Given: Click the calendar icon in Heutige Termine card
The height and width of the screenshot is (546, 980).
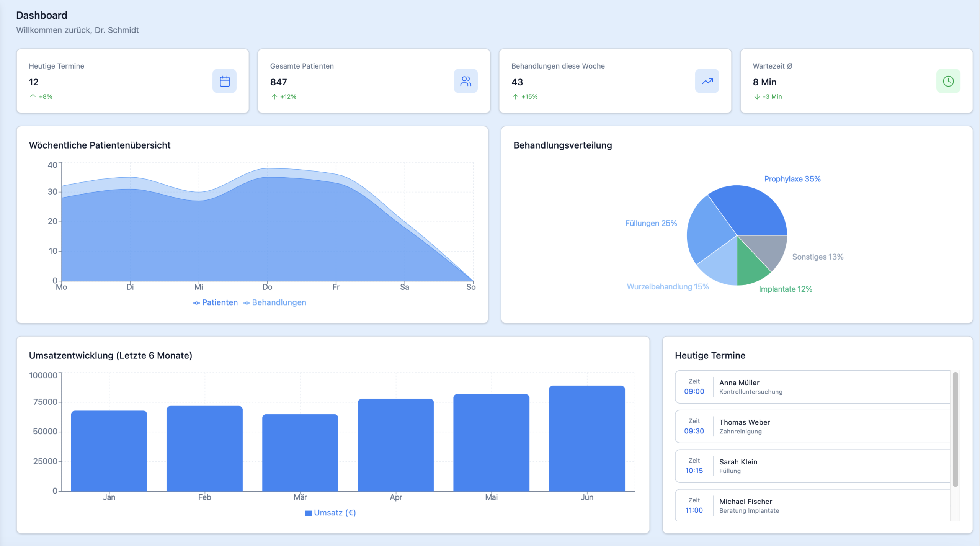Looking at the screenshot, I should pos(225,81).
